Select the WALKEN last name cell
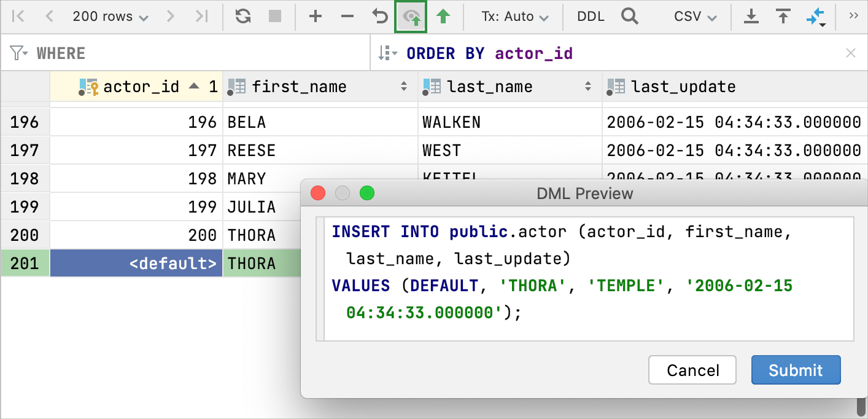 tap(510, 122)
